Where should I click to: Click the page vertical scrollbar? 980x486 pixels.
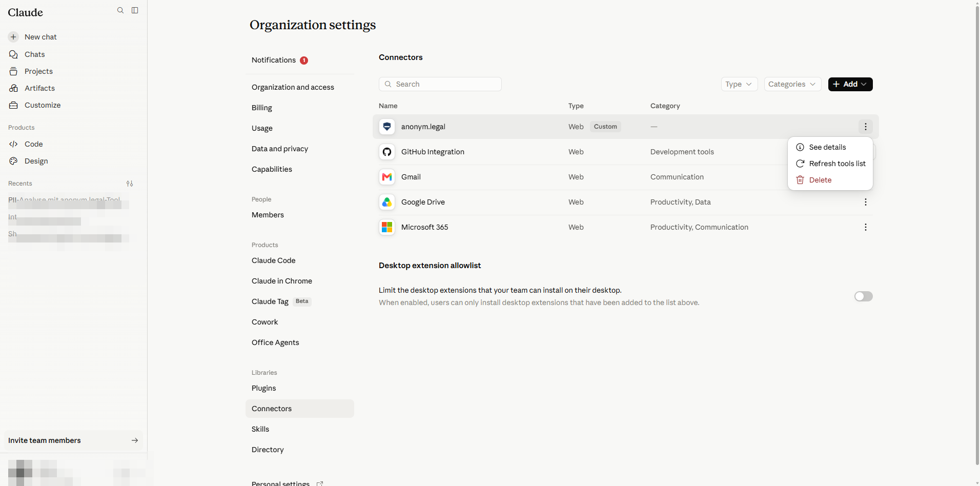pos(977,236)
